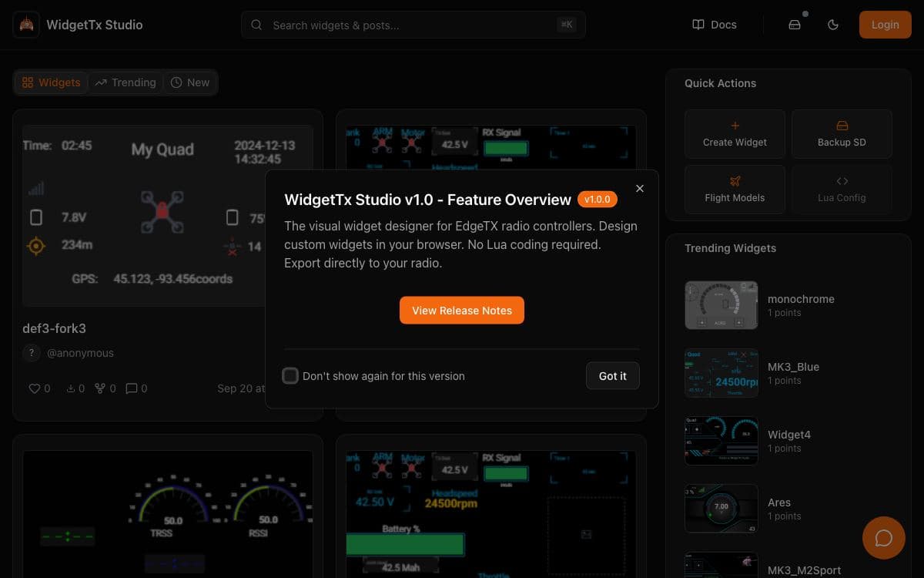Click the def3-fork3 widget title
Image resolution: width=924 pixels, height=578 pixels.
coord(55,328)
